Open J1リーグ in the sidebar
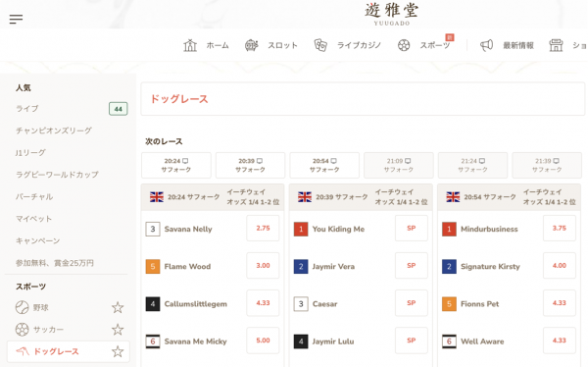The width and height of the screenshot is (588, 367). 30,153
